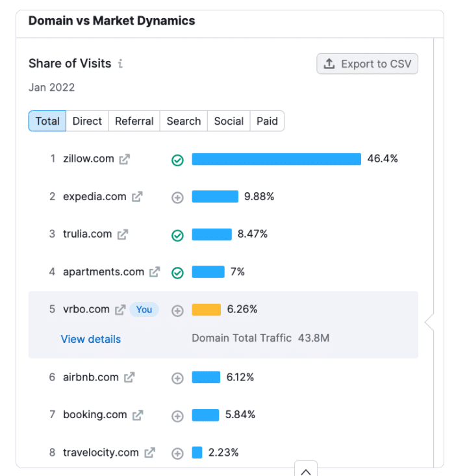The width and height of the screenshot is (467, 476).
Task: Select the Total tab
Action: tap(47, 121)
